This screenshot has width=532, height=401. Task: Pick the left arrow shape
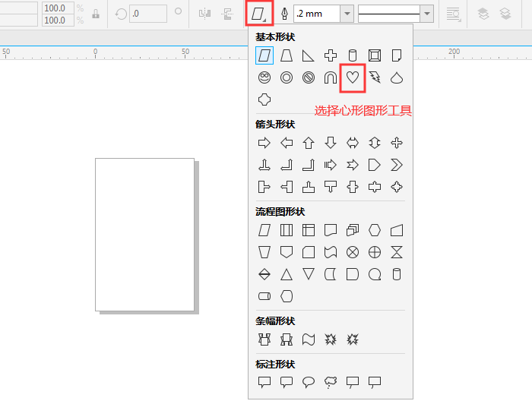[287, 143]
